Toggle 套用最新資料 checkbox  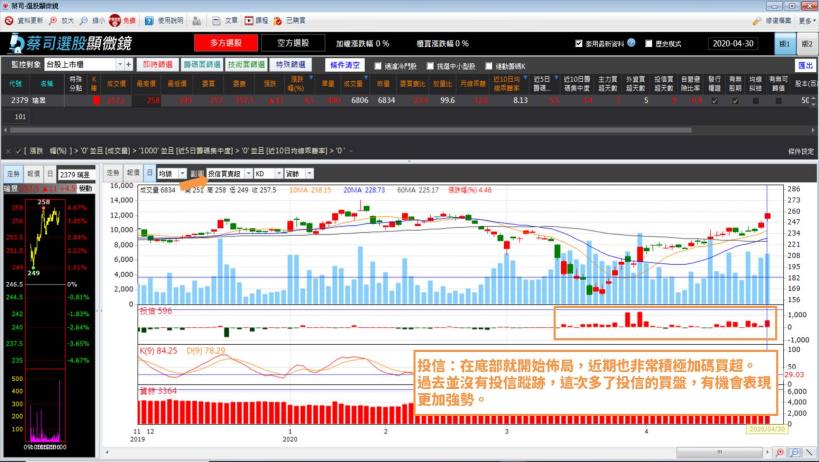579,44
